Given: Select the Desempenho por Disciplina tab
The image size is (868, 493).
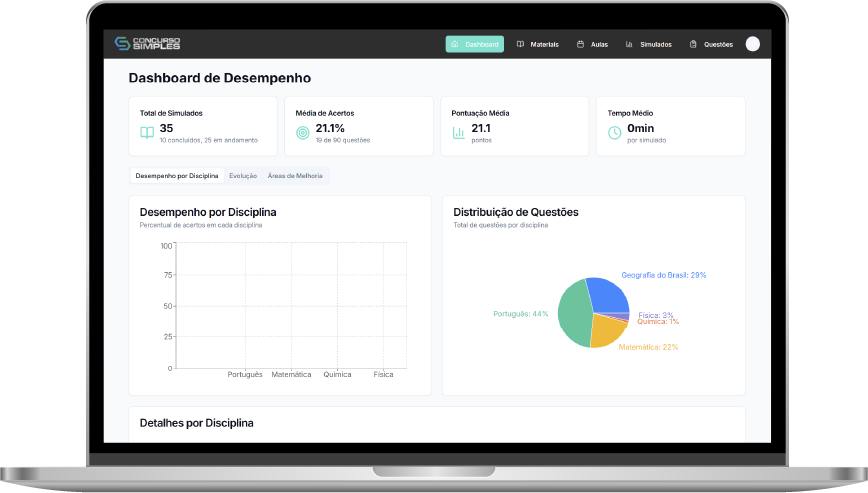Looking at the screenshot, I should pyautogui.click(x=177, y=176).
